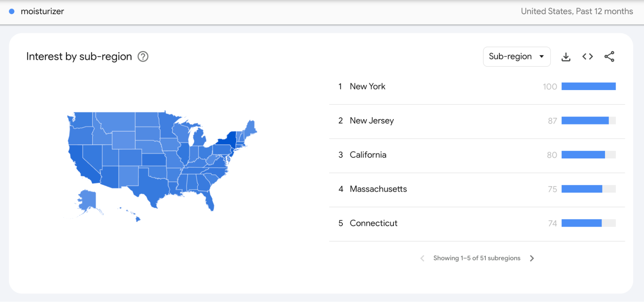Screen dimensions: 644x302
Task: Click the help question mark icon
Action: coord(143,56)
